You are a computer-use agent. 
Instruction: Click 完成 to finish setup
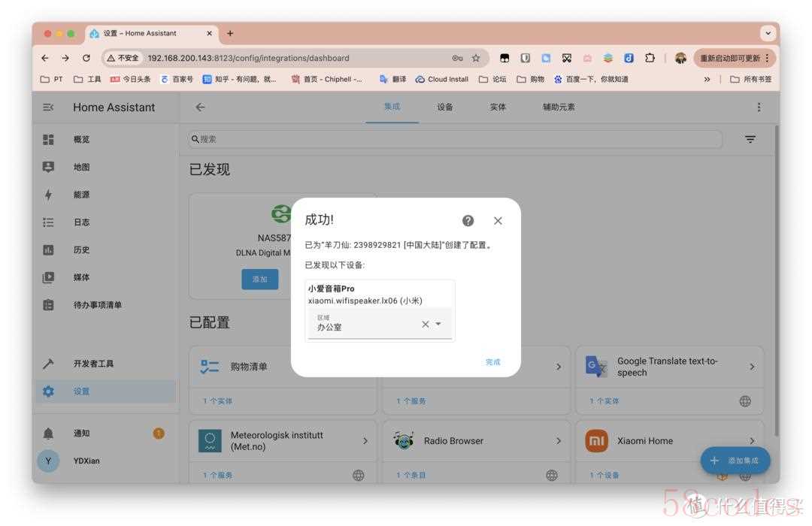pos(493,362)
